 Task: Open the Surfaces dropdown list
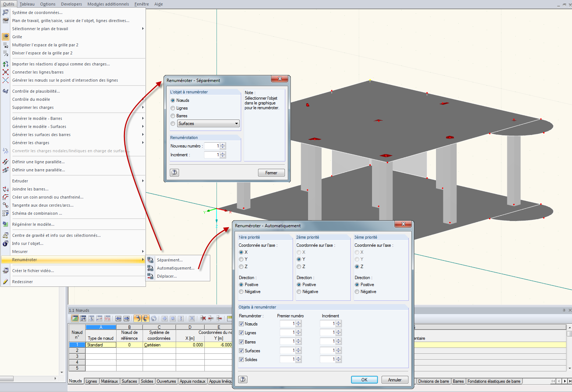pyautogui.click(x=236, y=124)
